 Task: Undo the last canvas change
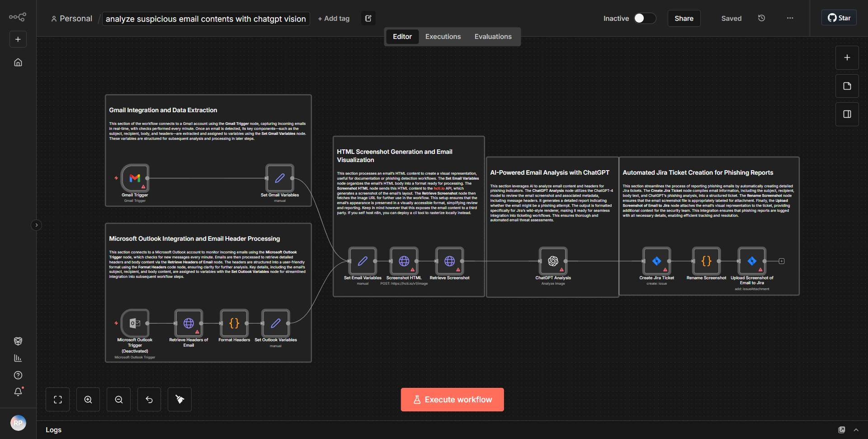click(x=149, y=399)
